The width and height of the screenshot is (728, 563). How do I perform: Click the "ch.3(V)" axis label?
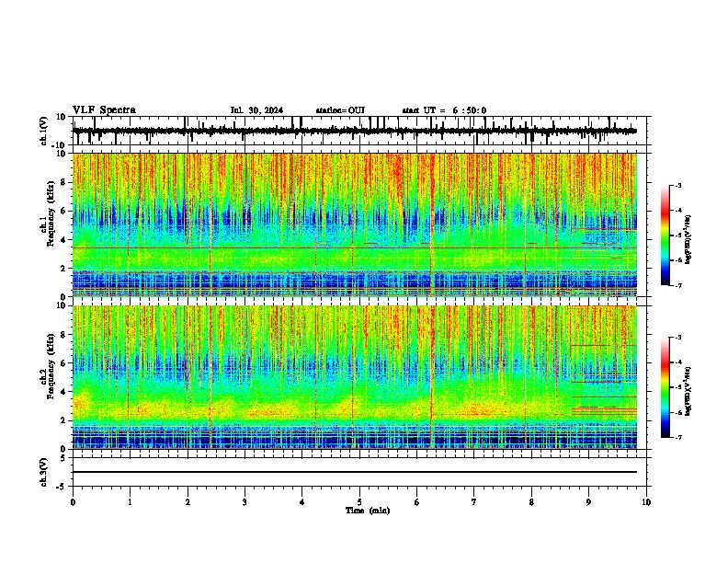pyautogui.click(x=44, y=472)
